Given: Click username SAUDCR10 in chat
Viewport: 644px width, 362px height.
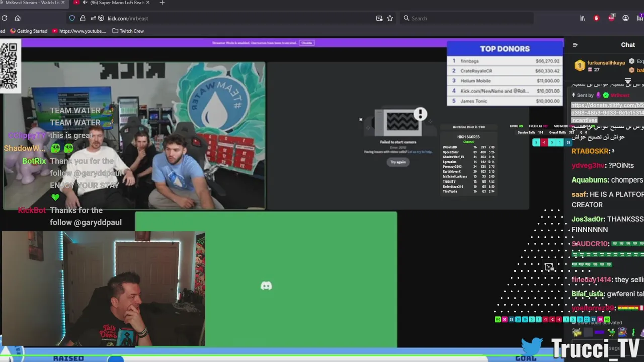Looking at the screenshot, I should coord(591,244).
